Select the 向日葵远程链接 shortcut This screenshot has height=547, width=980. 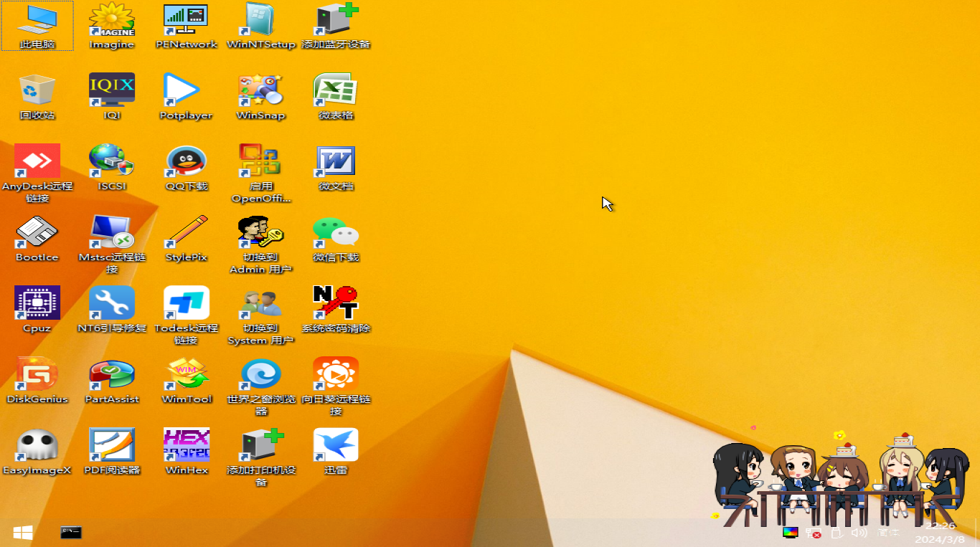(x=336, y=386)
